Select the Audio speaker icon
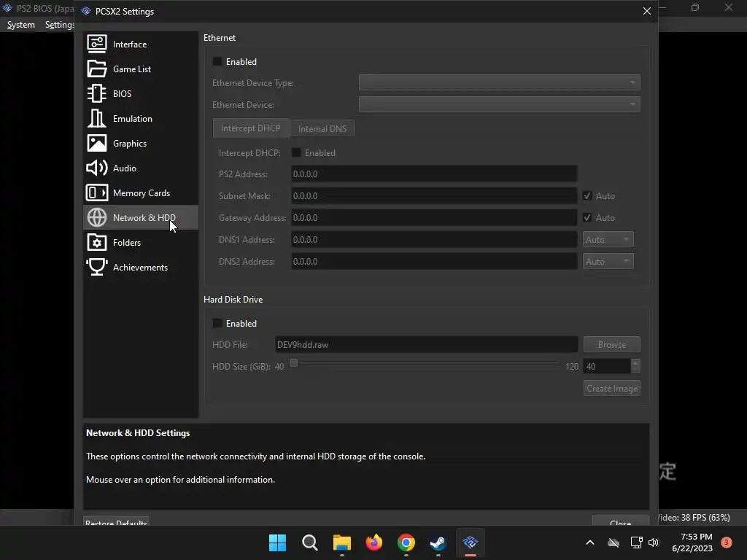747x560 pixels. 97,168
